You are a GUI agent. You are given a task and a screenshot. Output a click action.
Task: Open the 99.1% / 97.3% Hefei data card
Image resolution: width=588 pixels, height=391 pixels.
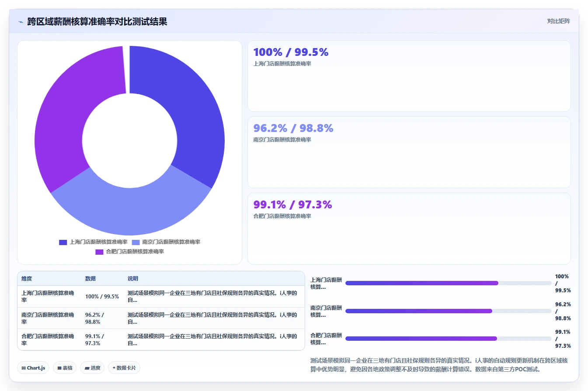tap(409, 228)
